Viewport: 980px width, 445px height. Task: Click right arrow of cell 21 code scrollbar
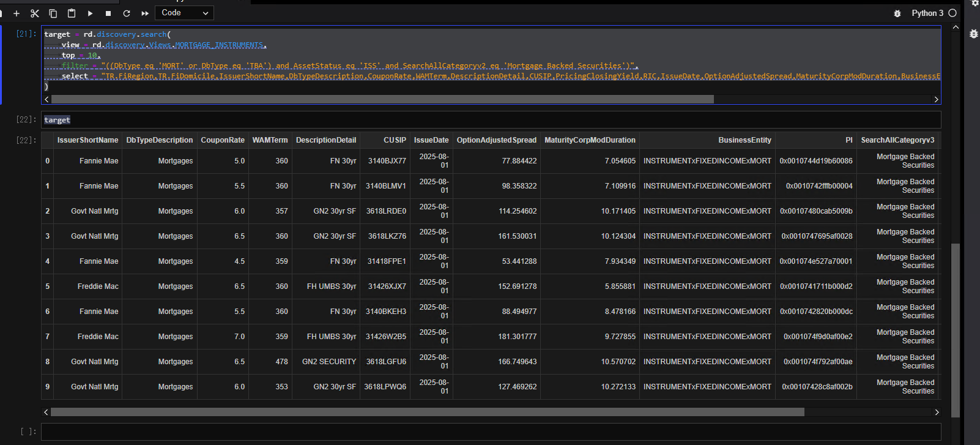point(936,99)
